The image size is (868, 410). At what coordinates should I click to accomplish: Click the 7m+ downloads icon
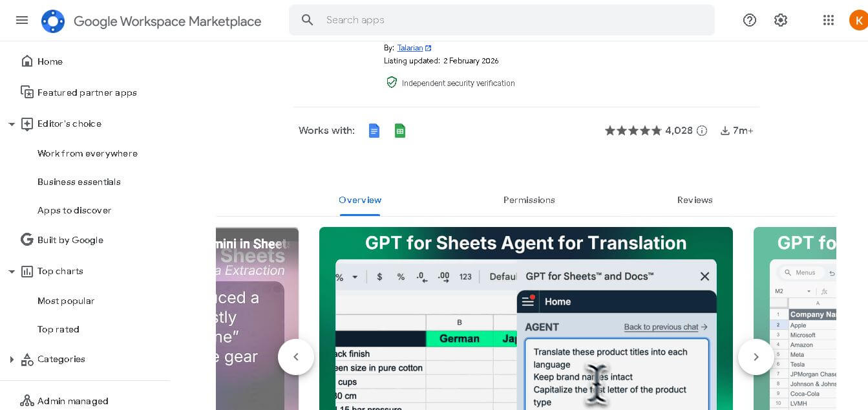[725, 130]
